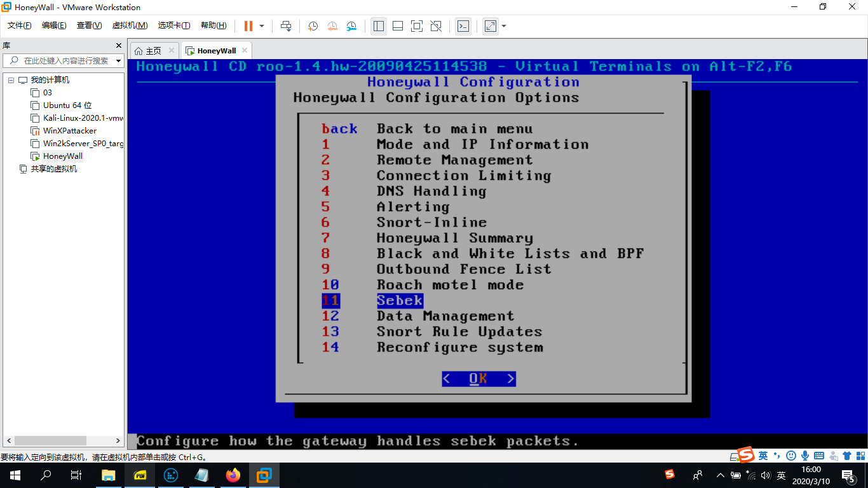
Task: Toggle the library sidebar view icon
Action: click(379, 26)
